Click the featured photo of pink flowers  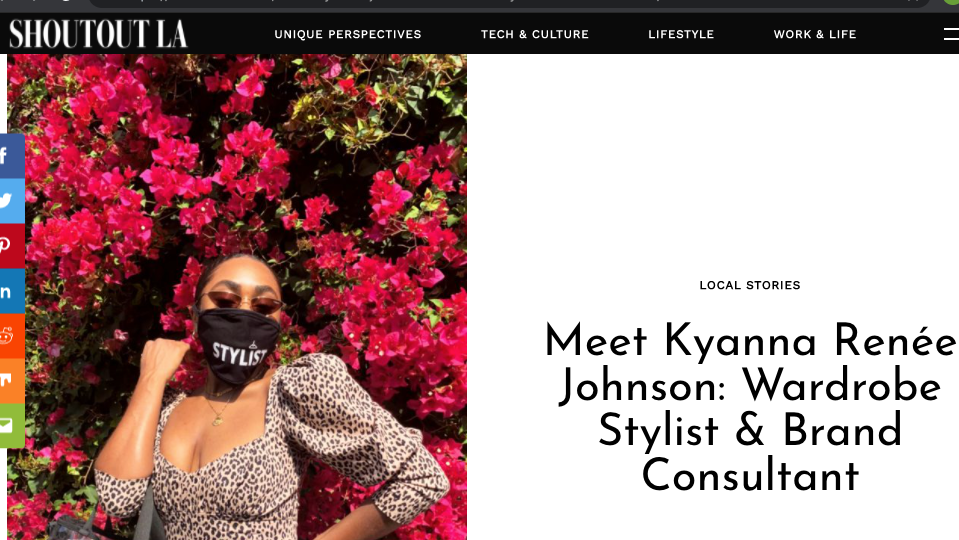237,297
